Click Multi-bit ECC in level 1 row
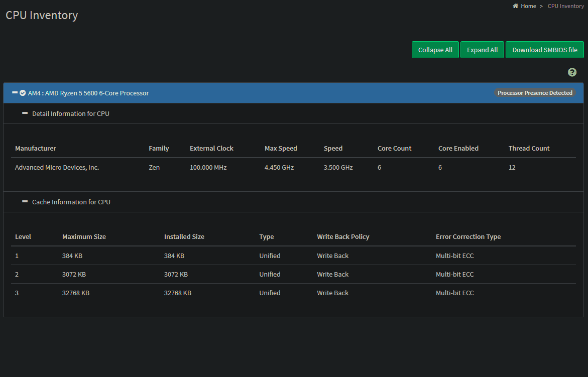The width and height of the screenshot is (588, 377). [454, 256]
